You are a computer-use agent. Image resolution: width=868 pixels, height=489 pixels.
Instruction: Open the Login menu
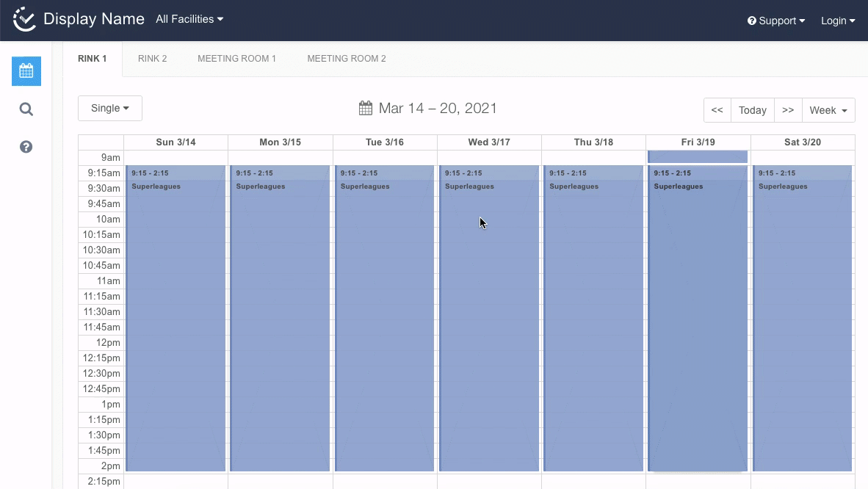tap(837, 21)
